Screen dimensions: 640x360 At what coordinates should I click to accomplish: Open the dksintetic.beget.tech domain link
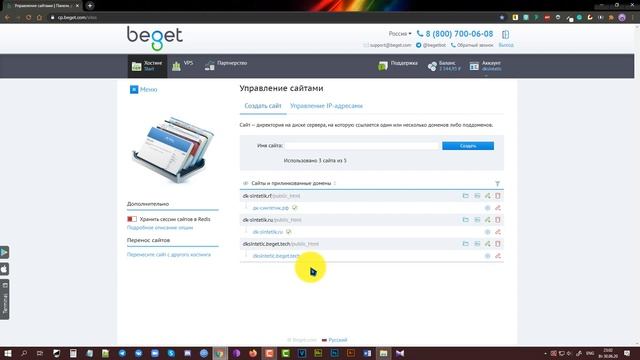[x=277, y=256]
